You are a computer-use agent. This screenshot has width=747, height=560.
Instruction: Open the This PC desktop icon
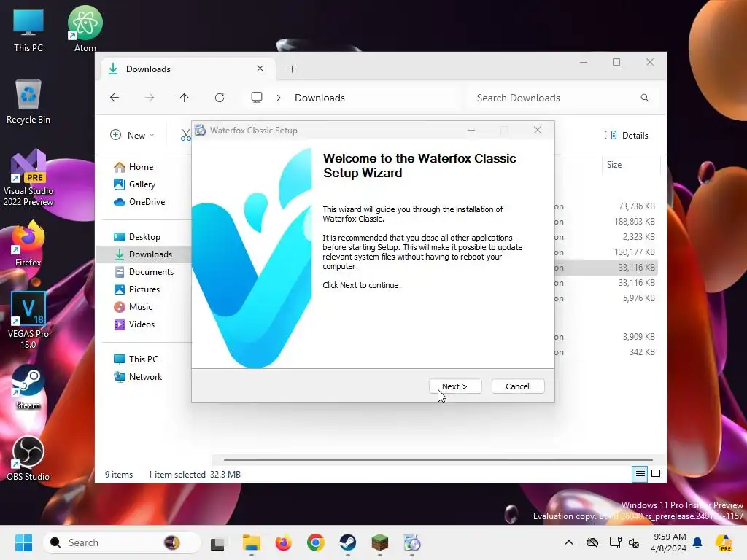coord(28,29)
